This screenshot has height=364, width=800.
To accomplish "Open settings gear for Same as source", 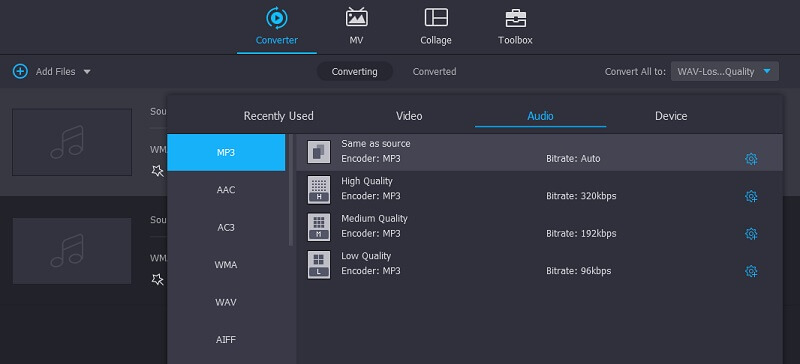I will [x=751, y=159].
